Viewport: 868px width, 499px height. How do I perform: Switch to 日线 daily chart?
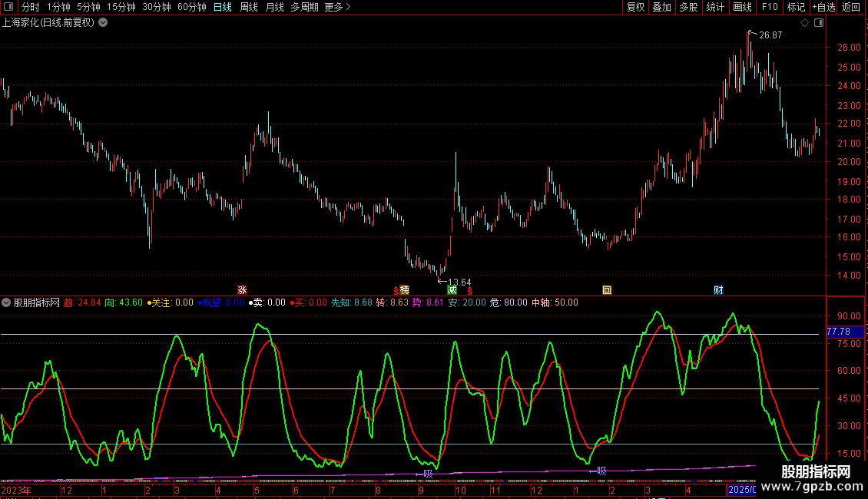tap(223, 7)
